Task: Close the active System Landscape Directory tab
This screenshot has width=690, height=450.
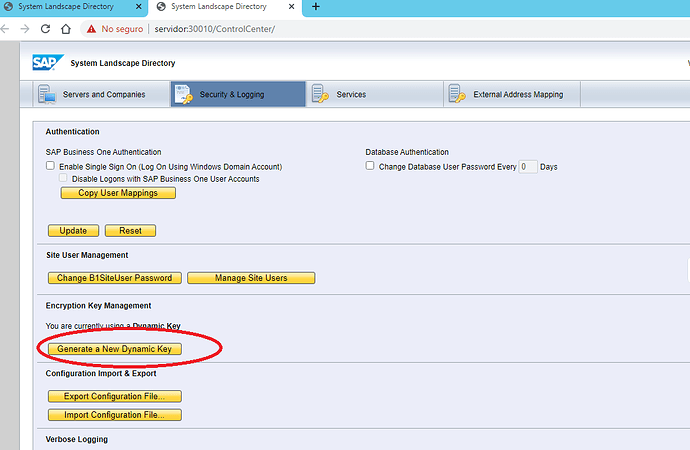Action: [x=291, y=7]
